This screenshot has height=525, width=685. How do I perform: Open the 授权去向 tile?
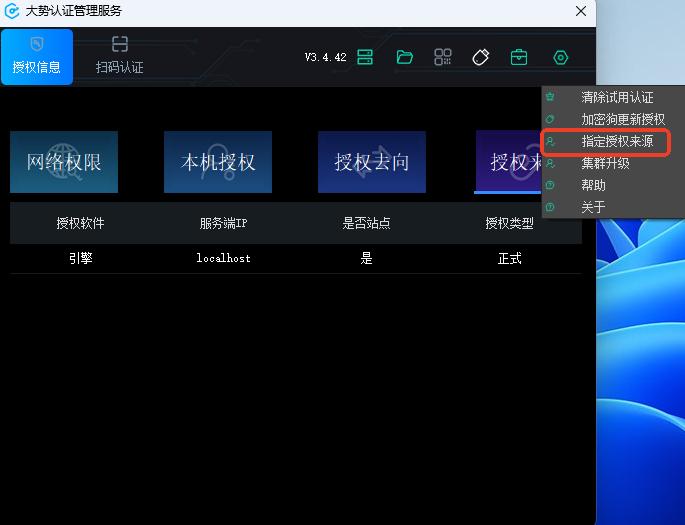pyautogui.click(x=372, y=162)
